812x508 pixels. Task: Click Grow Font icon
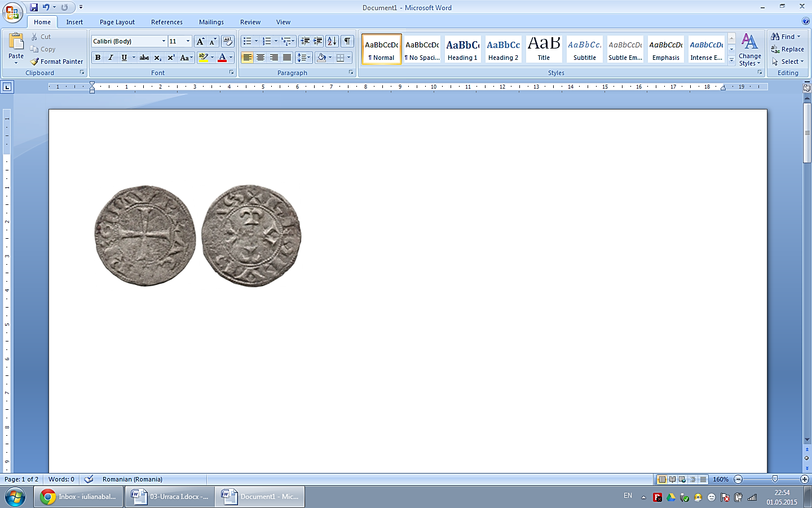pos(200,41)
